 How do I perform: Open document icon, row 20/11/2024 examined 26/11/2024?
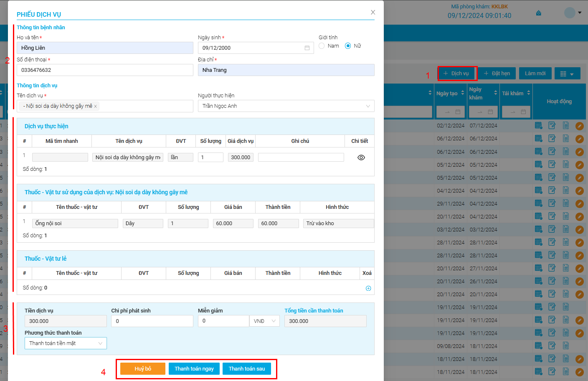[x=566, y=281]
